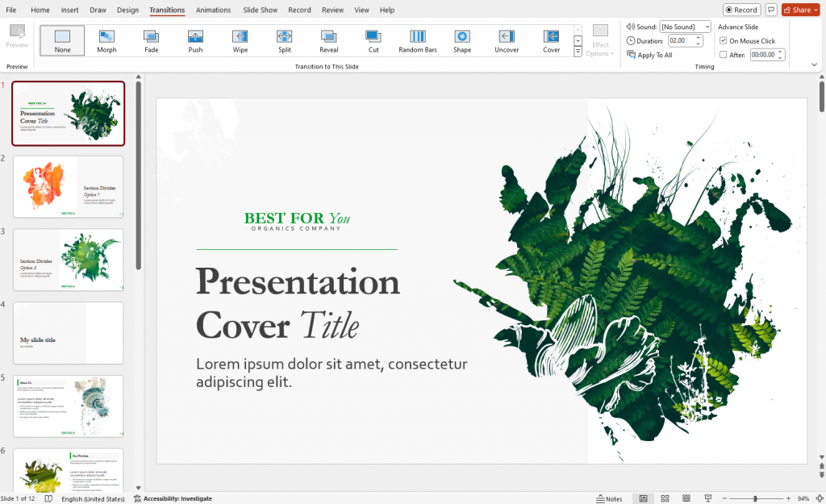
Task: Increase Duration with up spinner
Action: [x=699, y=38]
